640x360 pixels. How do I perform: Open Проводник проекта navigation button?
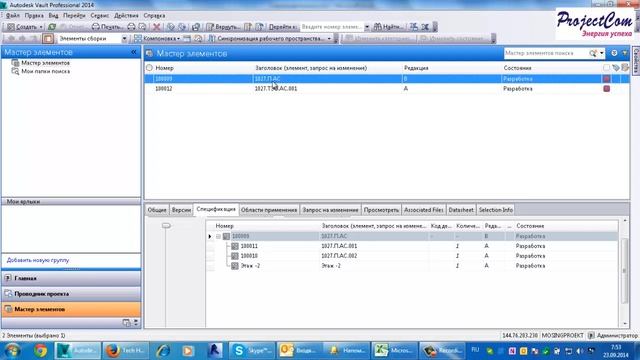(x=71, y=294)
